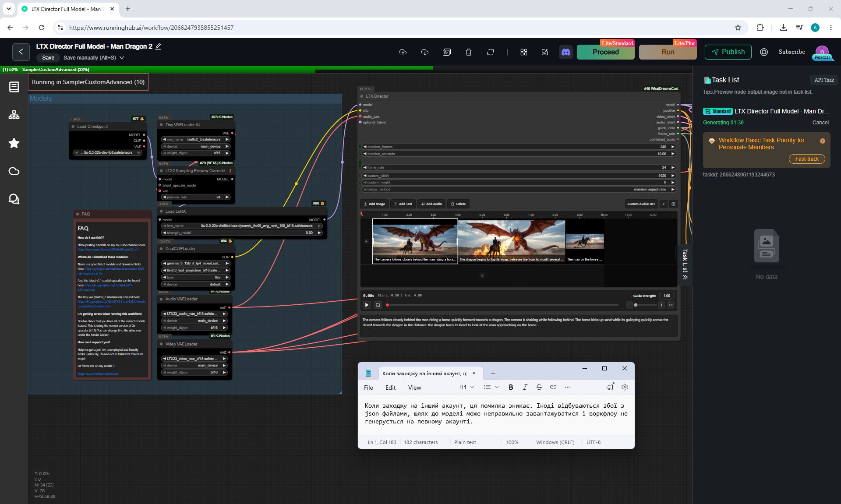Toggle the loop playback button in LTX Director
This screenshot has height=504, width=841.
point(378,305)
